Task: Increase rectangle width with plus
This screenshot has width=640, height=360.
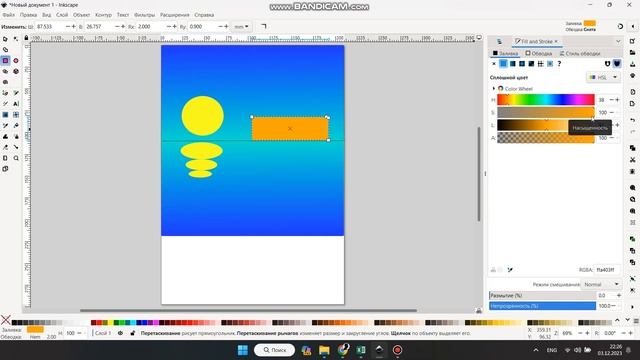Action: (x=74, y=27)
